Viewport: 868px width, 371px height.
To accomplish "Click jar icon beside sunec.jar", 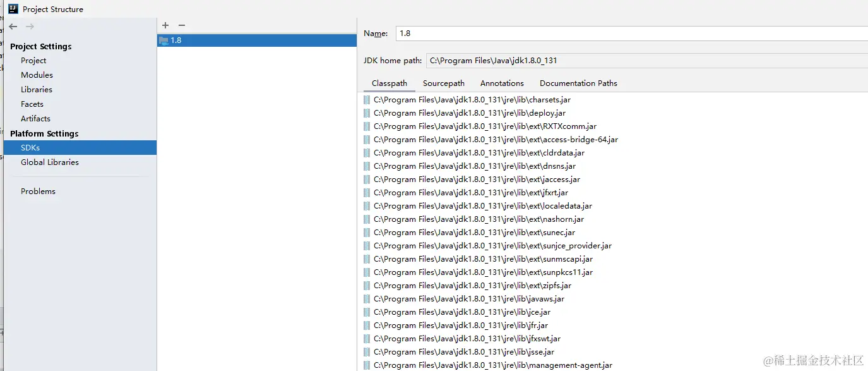I will [367, 233].
